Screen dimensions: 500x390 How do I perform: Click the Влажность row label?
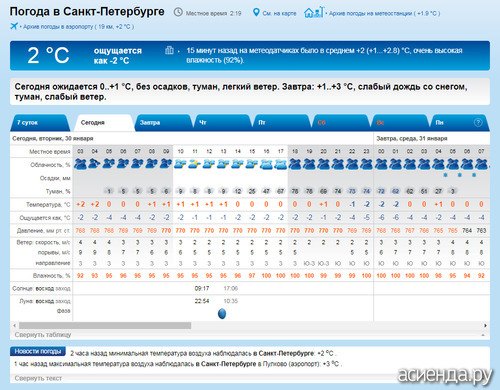click(52, 276)
